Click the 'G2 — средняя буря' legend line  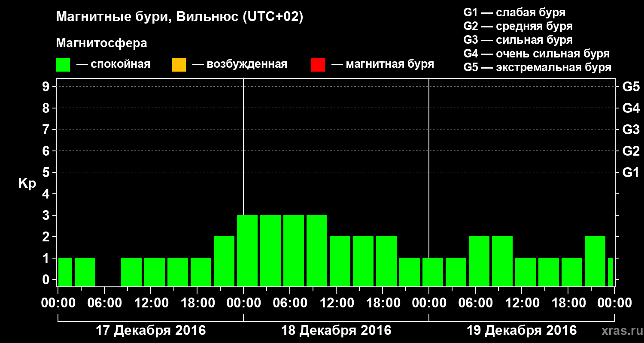pyautogui.click(x=518, y=26)
